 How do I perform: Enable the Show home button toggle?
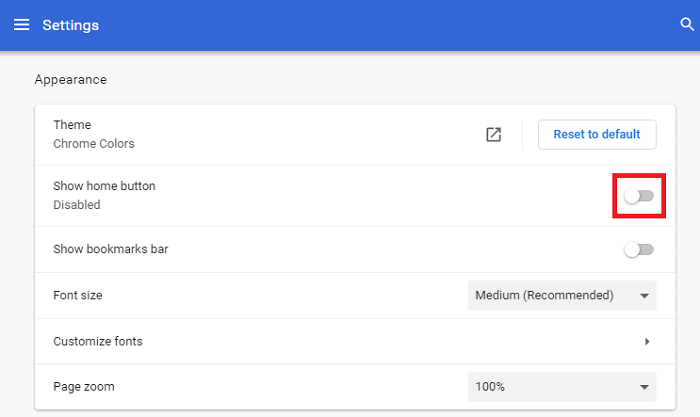click(x=639, y=196)
